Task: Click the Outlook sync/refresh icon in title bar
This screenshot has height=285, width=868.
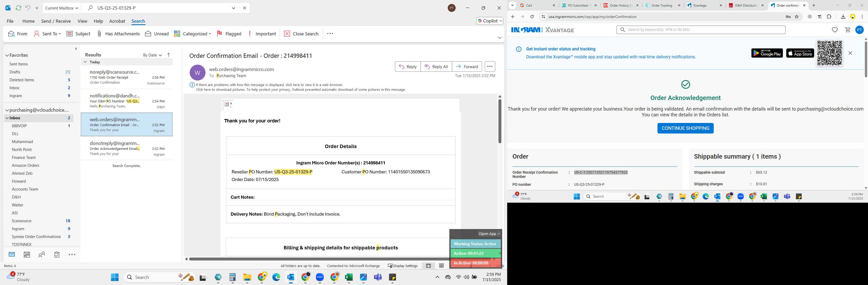Action: [x=18, y=8]
